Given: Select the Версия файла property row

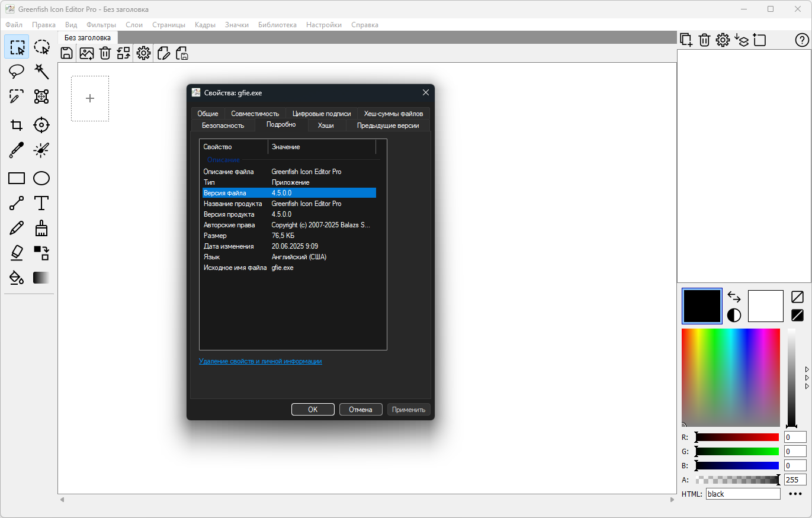Looking at the screenshot, I should click(x=289, y=193).
